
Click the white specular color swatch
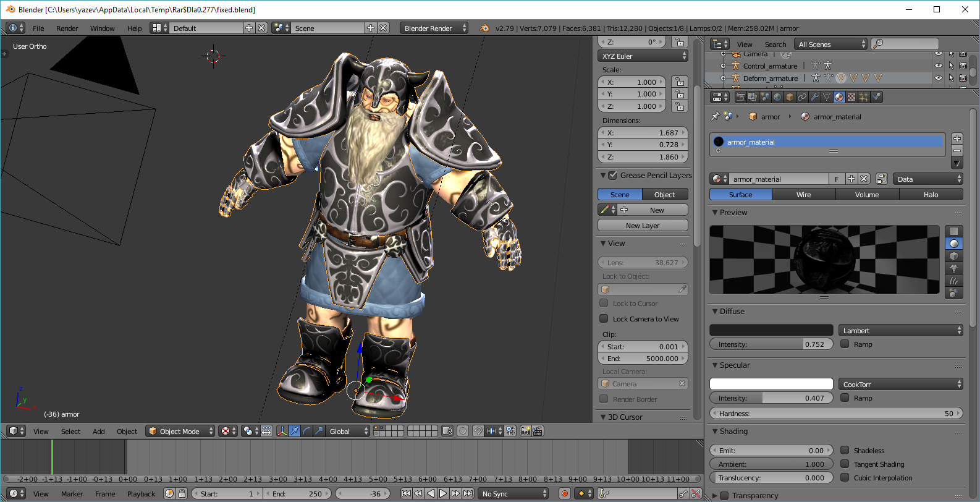pyautogui.click(x=771, y=385)
